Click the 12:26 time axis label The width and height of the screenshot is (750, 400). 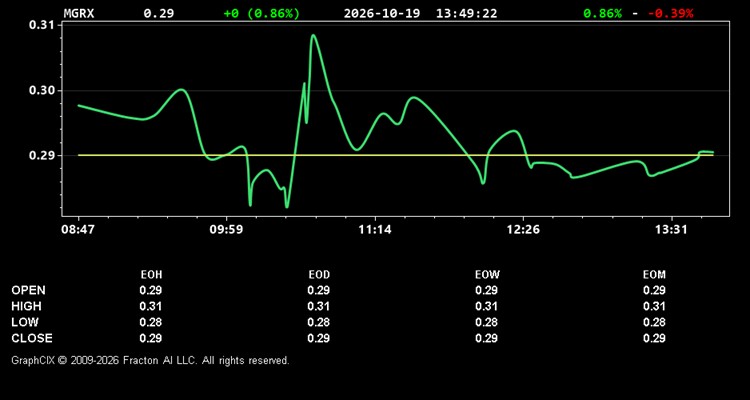click(x=523, y=230)
